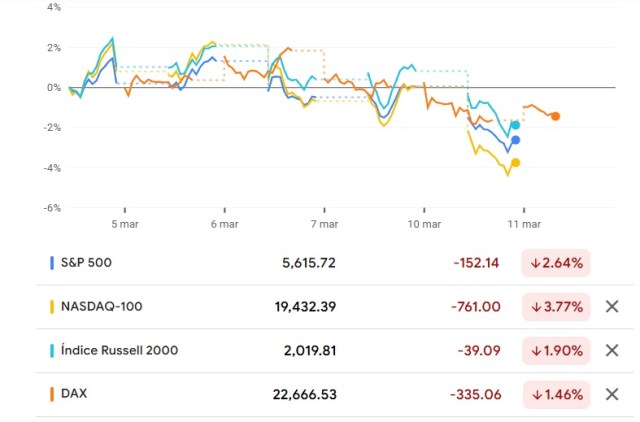Select the yellow NASDAQ-100 endpoint dot
The width and height of the screenshot is (640, 422).
click(x=515, y=162)
